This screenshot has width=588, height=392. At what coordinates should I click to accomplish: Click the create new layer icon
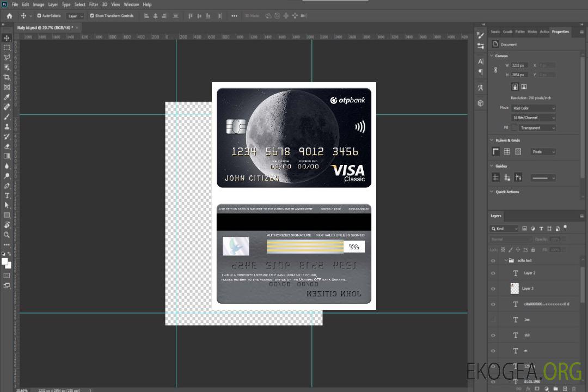(x=565, y=389)
